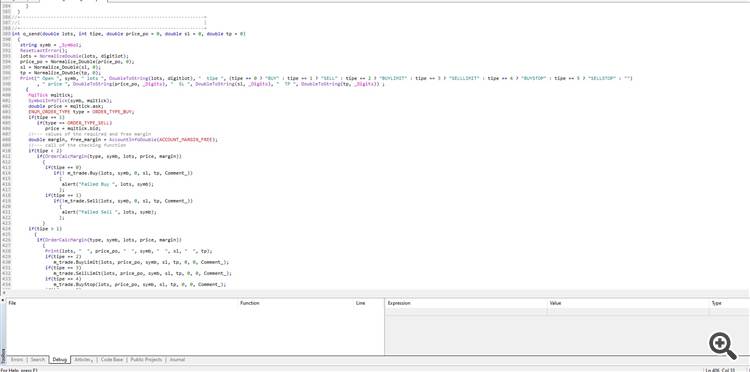Click the ENUM_ORDER_TYPE type declaration line
The width and height of the screenshot is (750, 372).
coord(81,111)
